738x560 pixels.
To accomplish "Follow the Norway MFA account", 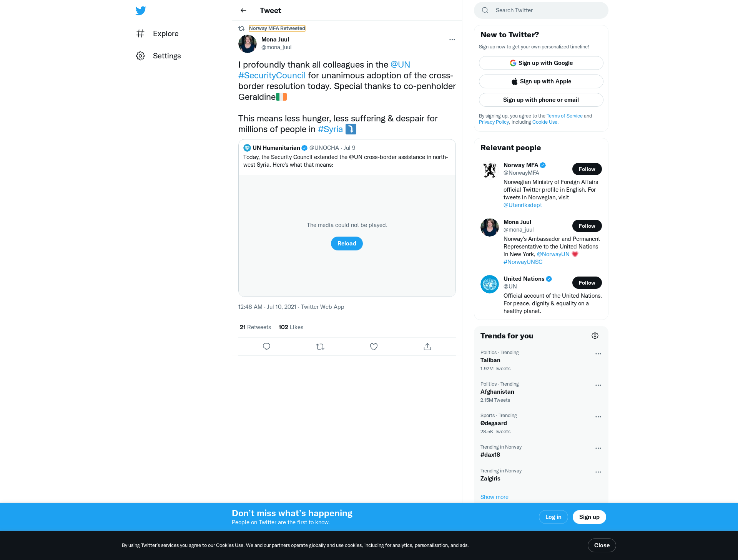I will click(x=587, y=169).
